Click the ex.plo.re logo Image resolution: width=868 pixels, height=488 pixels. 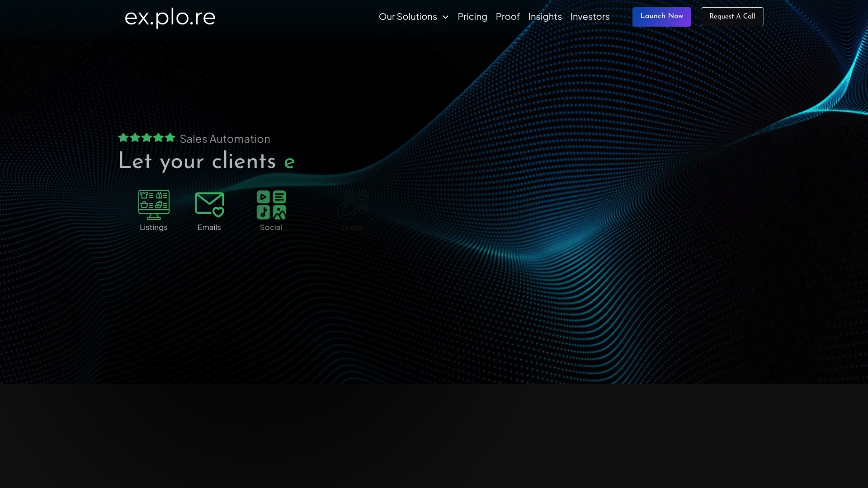(x=170, y=18)
